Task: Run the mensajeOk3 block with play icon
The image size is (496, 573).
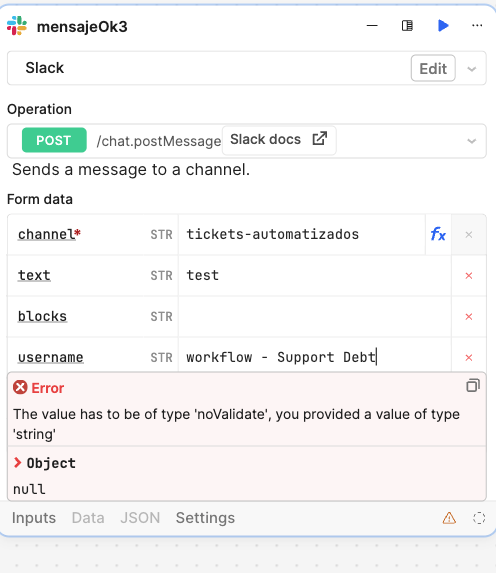Action: [443, 26]
